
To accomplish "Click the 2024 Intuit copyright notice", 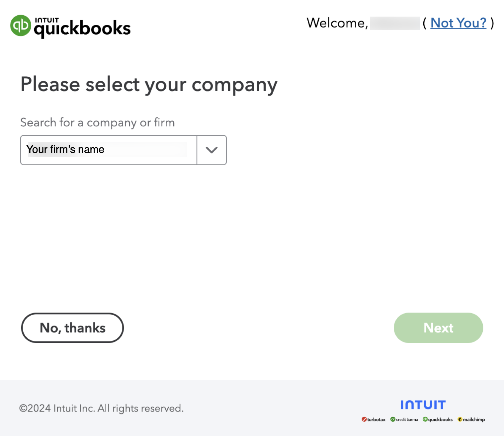I will coord(101,408).
